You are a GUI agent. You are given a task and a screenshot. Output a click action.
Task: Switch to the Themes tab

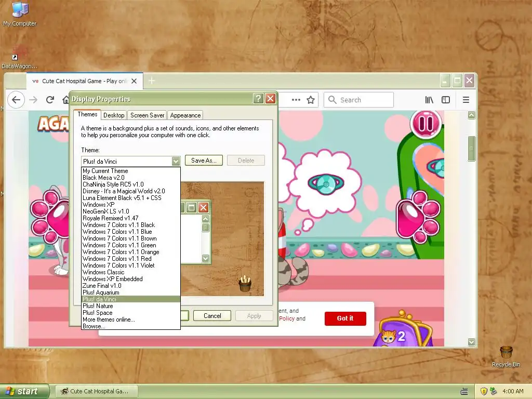(87, 114)
